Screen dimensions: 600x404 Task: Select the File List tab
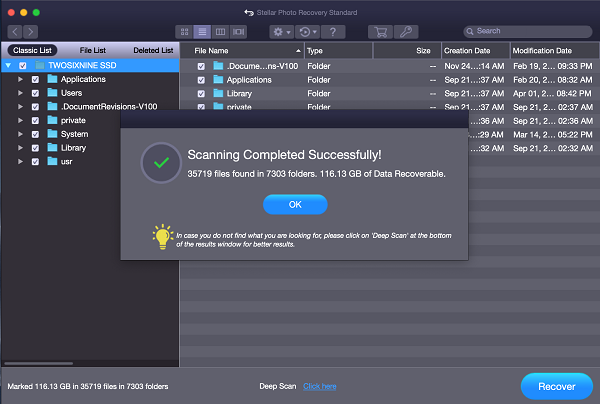tap(93, 50)
